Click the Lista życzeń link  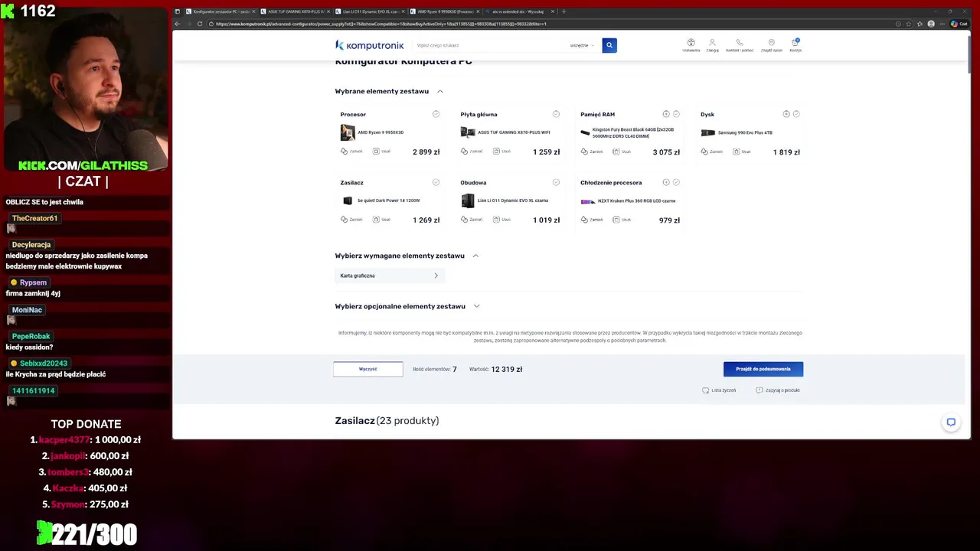[x=719, y=390]
